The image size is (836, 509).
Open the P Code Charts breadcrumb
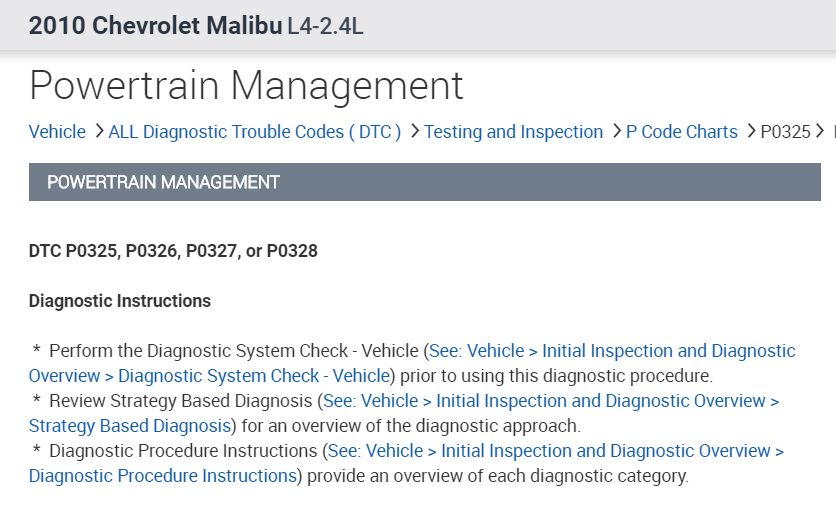pos(681,132)
